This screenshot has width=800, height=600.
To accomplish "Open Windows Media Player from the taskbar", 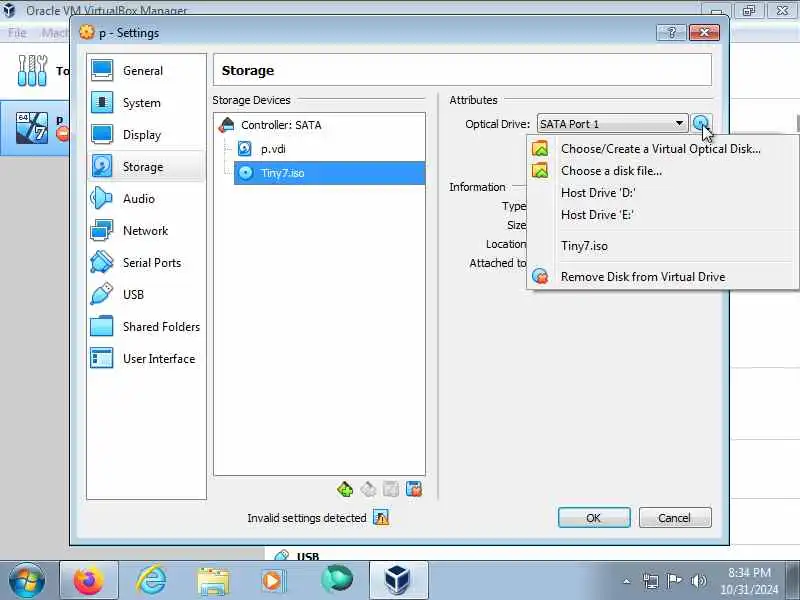I will [x=272, y=581].
